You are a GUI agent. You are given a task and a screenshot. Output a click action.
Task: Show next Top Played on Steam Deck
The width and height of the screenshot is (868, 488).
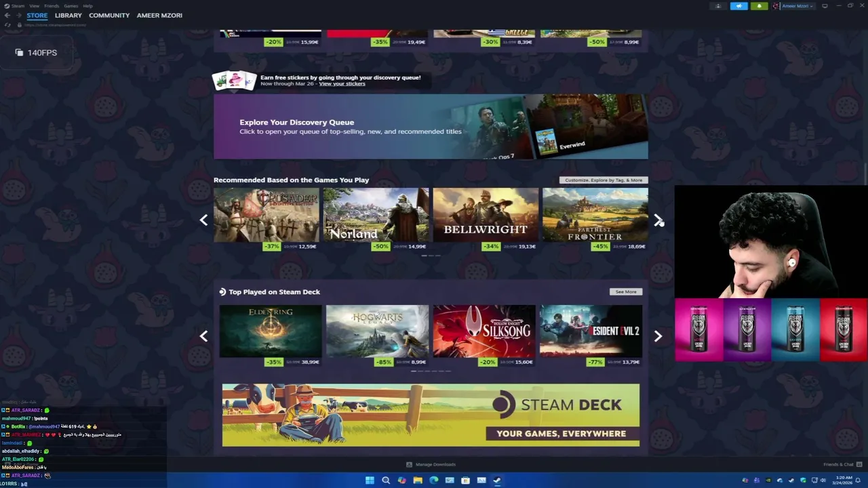coord(658,336)
